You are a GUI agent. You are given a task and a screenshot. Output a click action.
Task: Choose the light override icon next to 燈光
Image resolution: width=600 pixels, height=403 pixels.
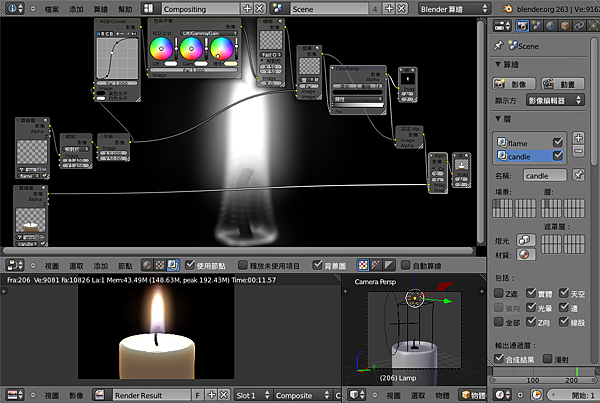(526, 240)
